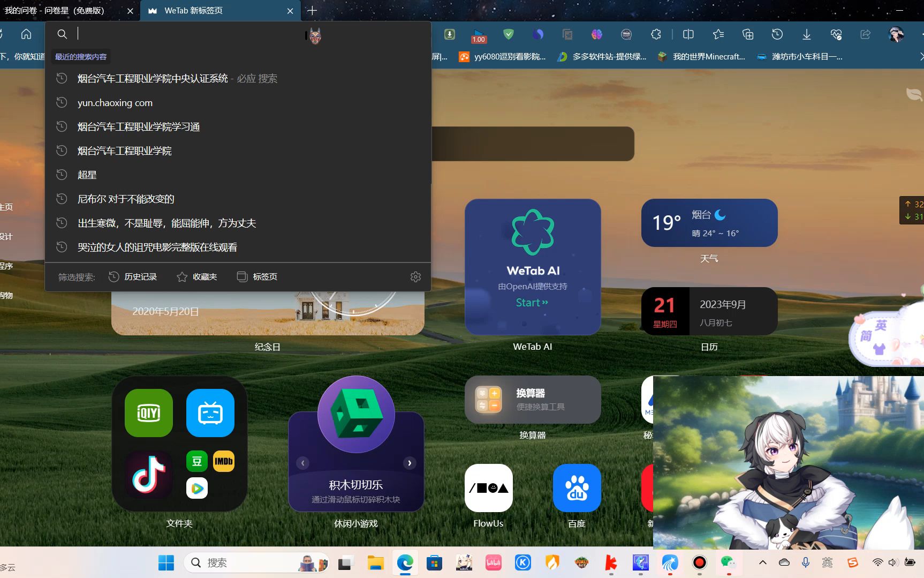Image resolution: width=924 pixels, height=578 pixels.
Task: Open 潍坊市小车科目一 bookmark
Action: tap(799, 57)
